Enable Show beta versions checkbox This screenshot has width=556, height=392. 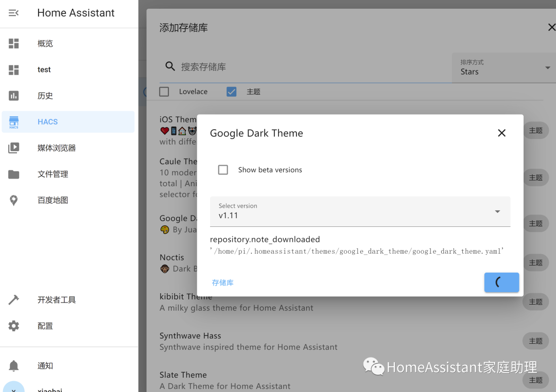223,170
